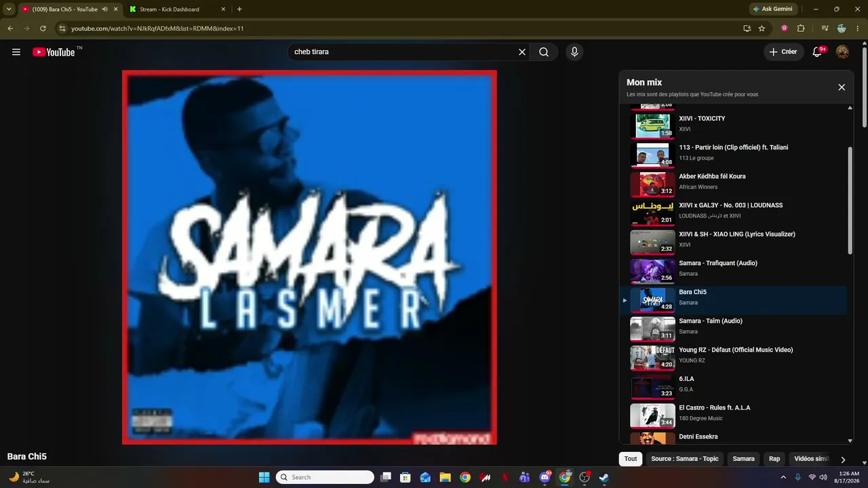Screen dimensions: 868x488
Task: Bookmark this page with the star
Action: 762,28
